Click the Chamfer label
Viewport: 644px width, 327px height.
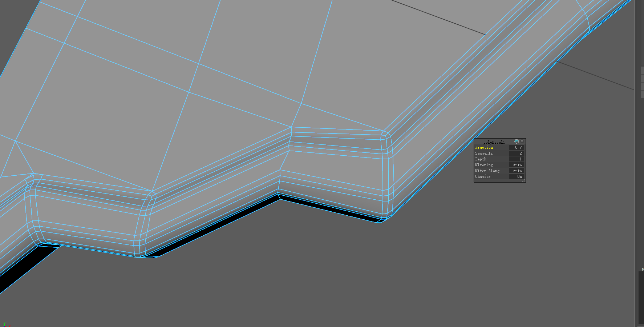click(483, 176)
